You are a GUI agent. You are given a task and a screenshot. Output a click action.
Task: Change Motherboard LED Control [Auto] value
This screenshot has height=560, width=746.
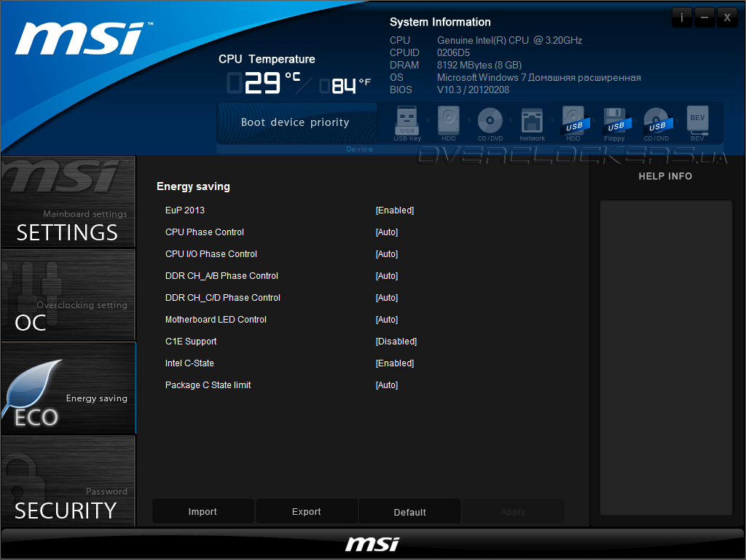(387, 320)
